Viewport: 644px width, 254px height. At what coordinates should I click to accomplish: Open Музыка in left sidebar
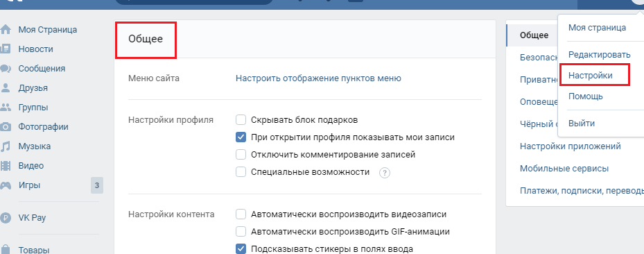point(35,146)
